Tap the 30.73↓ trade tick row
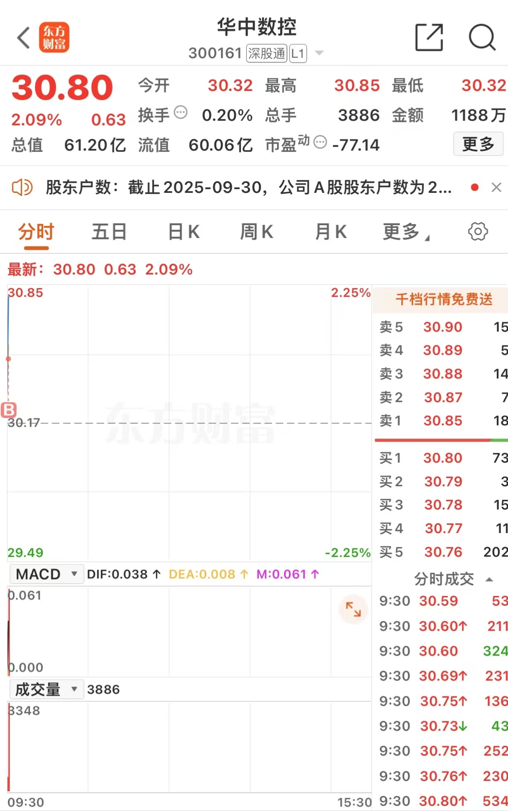Image resolution: width=508 pixels, height=812 pixels. click(441, 726)
